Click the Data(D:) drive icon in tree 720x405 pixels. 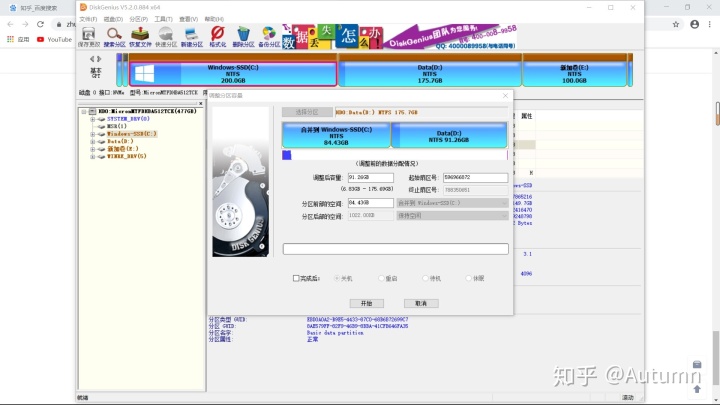101,141
